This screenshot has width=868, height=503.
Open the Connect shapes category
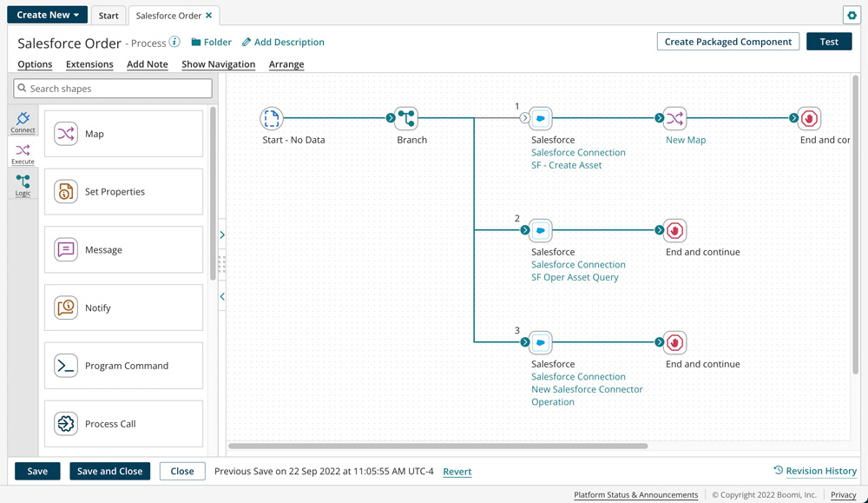(23, 122)
